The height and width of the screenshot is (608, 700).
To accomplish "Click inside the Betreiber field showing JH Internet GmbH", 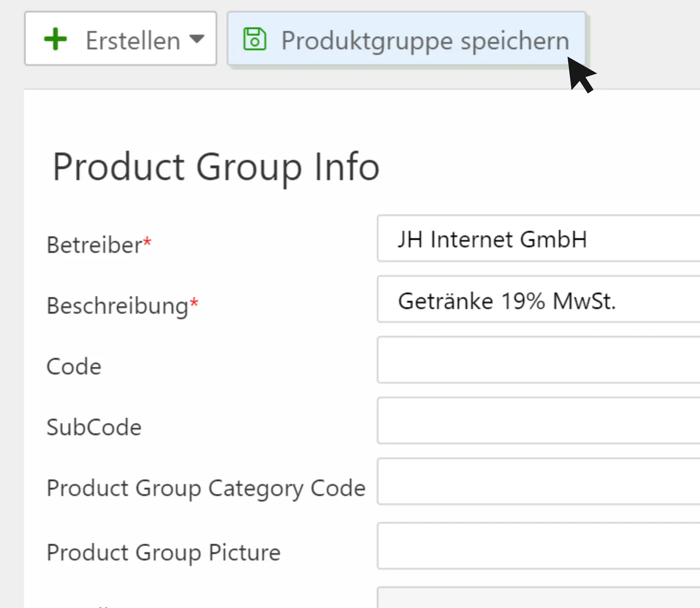I will click(538, 239).
